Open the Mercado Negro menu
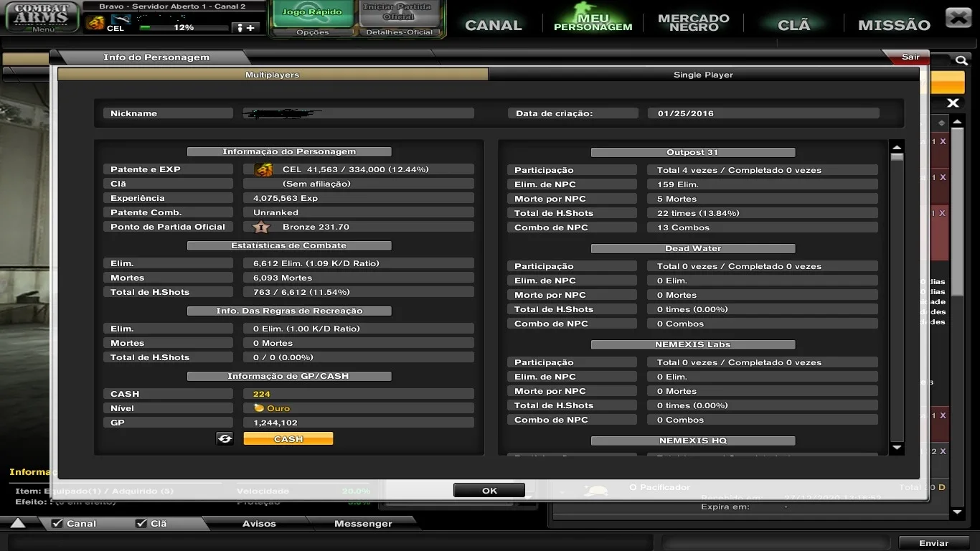The height and width of the screenshot is (551, 980). pos(693,23)
